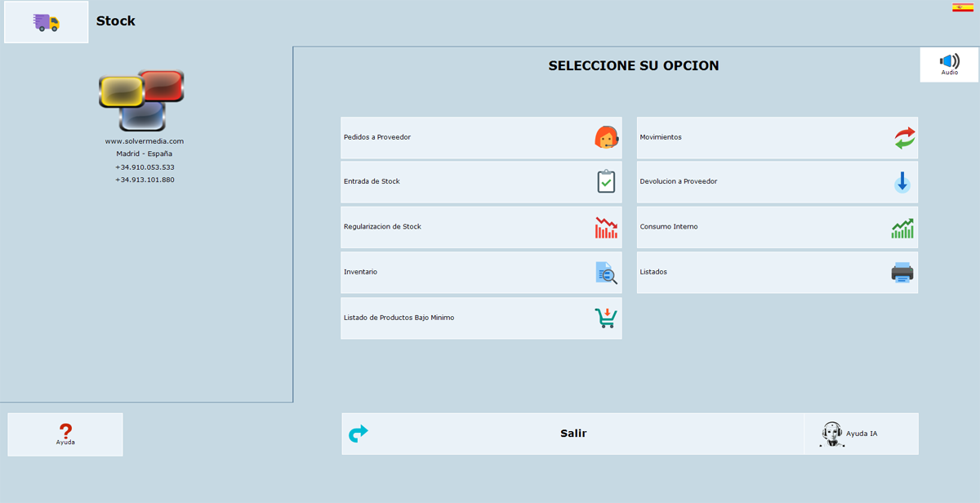Open Ayuda IA assistant
The width and height of the screenshot is (980, 503).
click(x=862, y=434)
